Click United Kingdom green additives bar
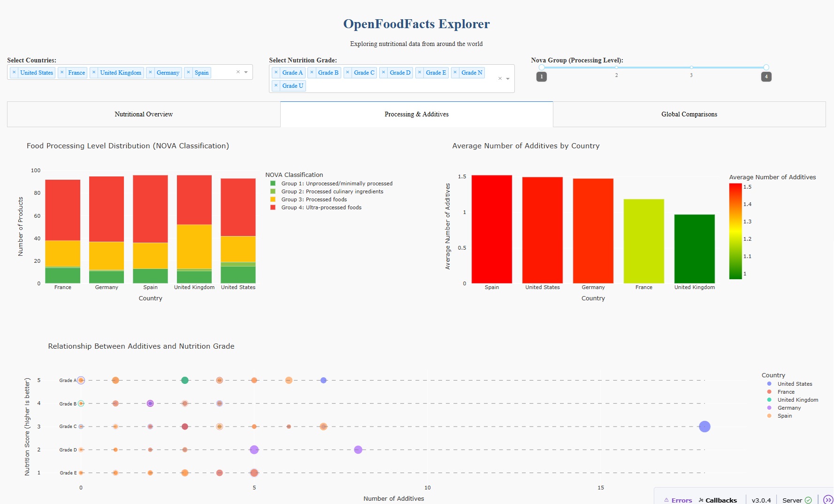 pyautogui.click(x=695, y=249)
